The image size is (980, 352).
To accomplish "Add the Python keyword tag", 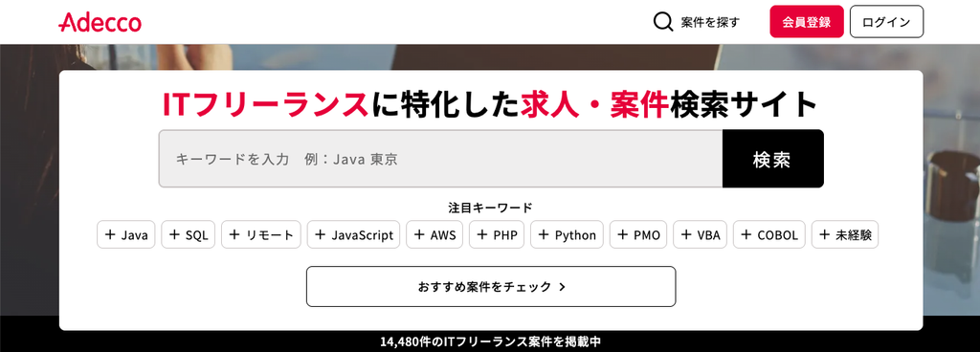I will [567, 234].
